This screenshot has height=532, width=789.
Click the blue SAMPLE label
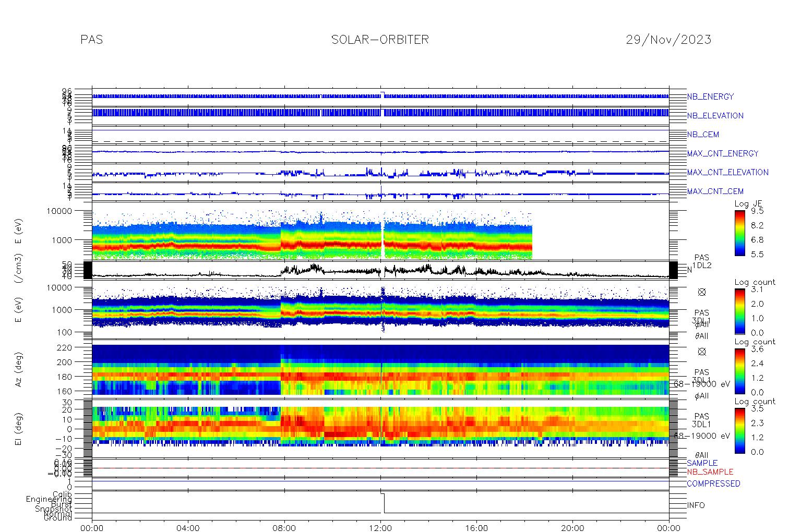pos(702,463)
